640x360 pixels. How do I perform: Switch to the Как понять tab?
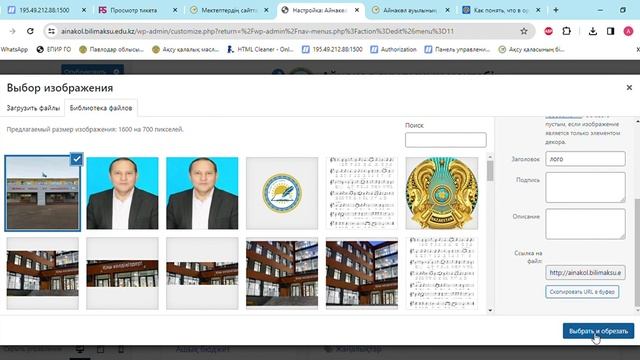click(x=501, y=10)
